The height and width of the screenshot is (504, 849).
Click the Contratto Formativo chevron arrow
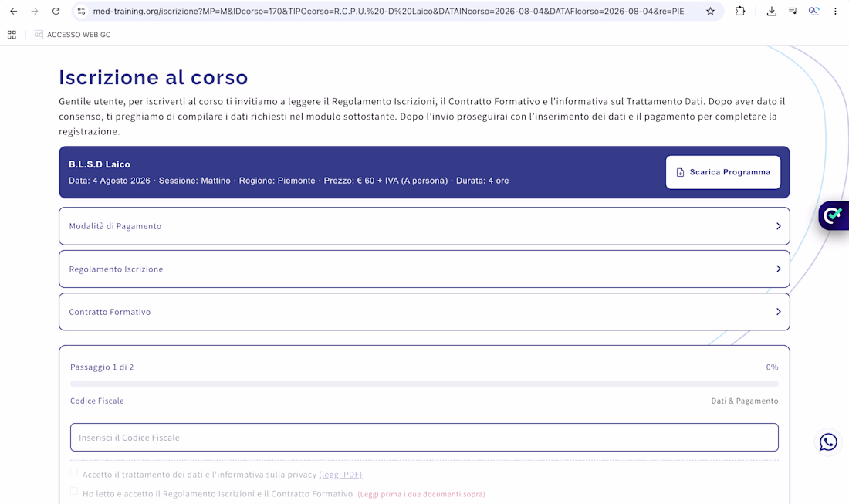pos(778,312)
